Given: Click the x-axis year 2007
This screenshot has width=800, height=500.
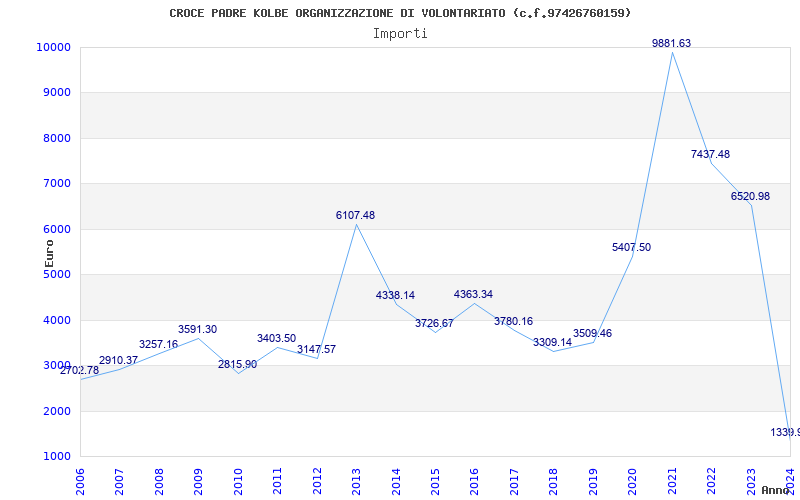Looking at the screenshot, I should (120, 482).
